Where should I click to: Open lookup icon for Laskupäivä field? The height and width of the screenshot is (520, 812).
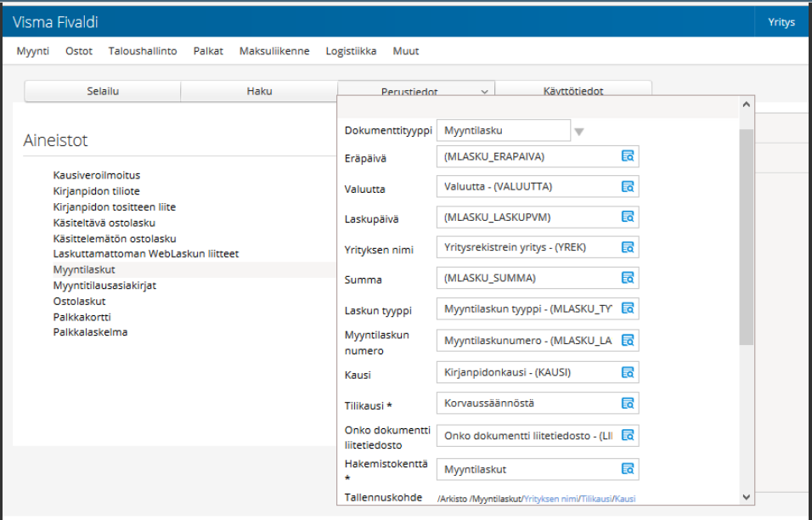[x=627, y=217]
